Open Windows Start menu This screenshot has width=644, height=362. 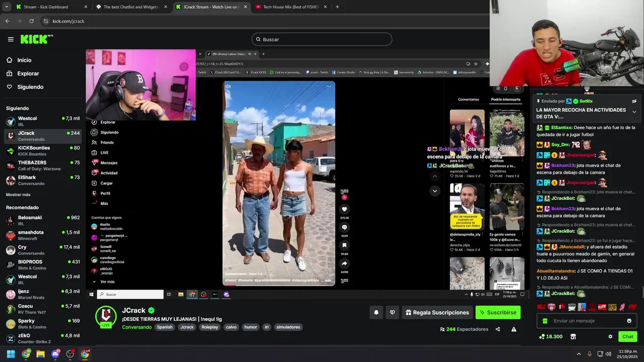coord(11,354)
